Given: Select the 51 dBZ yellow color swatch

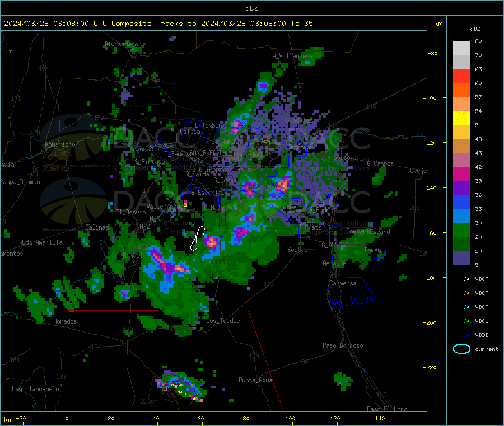Looking at the screenshot, I should click(461, 118).
